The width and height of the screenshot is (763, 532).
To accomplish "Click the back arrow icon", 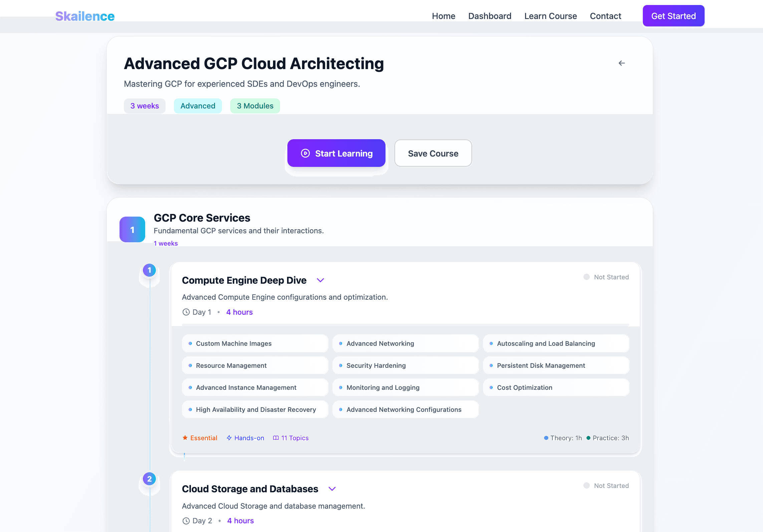I will point(621,63).
